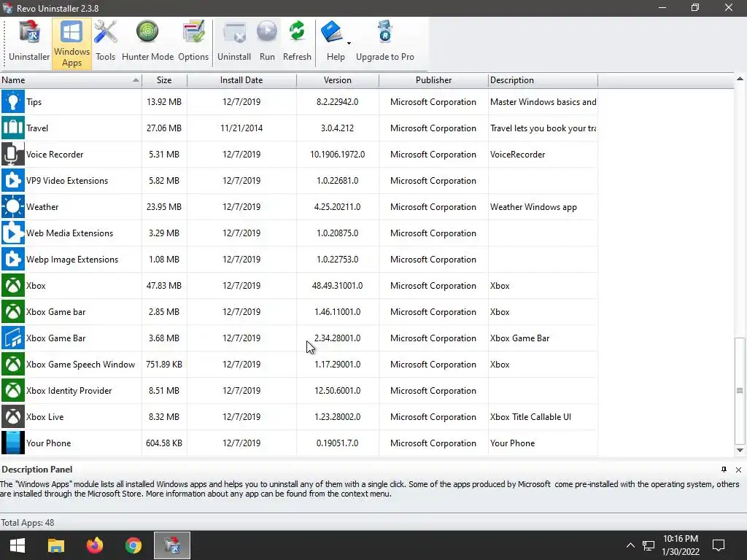Viewport: 747px width, 560px height.
Task: Select the Xbox Game Speech Window icon
Action: pyautogui.click(x=13, y=364)
